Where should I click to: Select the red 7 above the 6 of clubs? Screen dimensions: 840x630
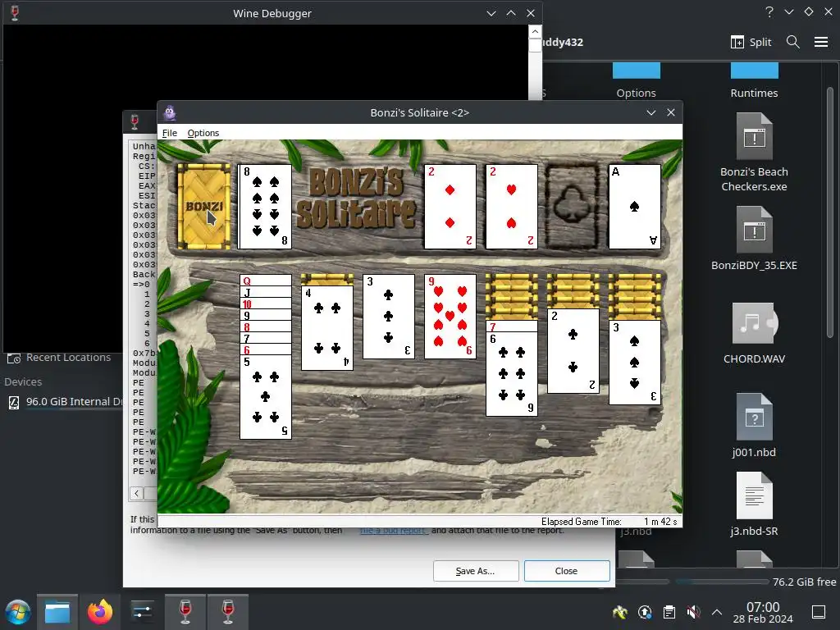tap(512, 326)
